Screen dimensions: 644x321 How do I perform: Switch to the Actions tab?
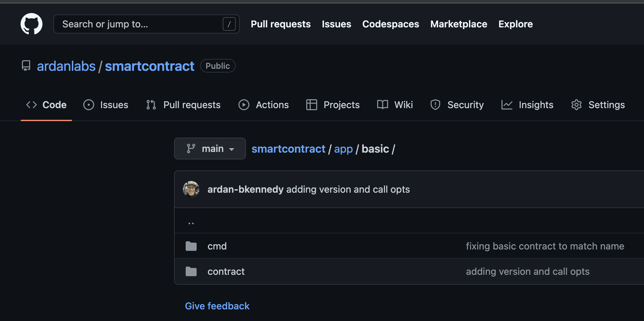(264, 105)
